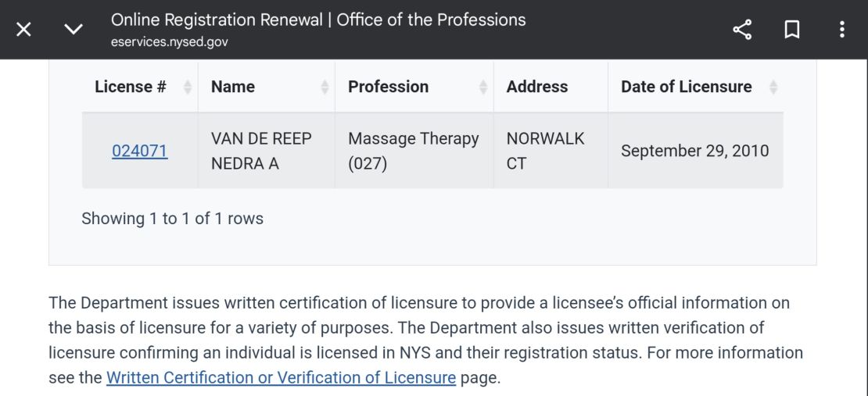
Task: Tap the eservices.nysed.gov URL text
Action: [x=170, y=42]
